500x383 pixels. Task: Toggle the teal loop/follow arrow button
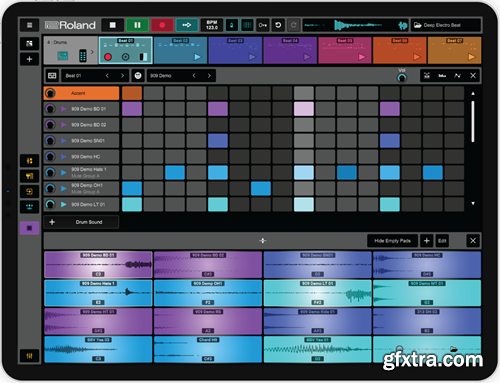click(x=187, y=25)
